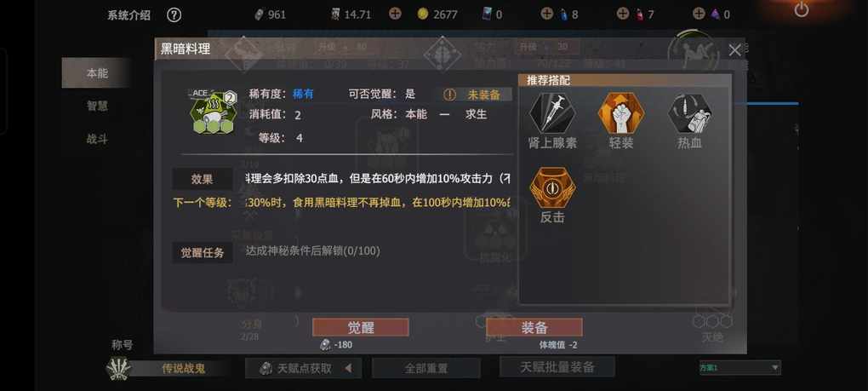Screen dimensions: 868x391
Task: Click the plus icon beside red potion
Action: point(623,14)
